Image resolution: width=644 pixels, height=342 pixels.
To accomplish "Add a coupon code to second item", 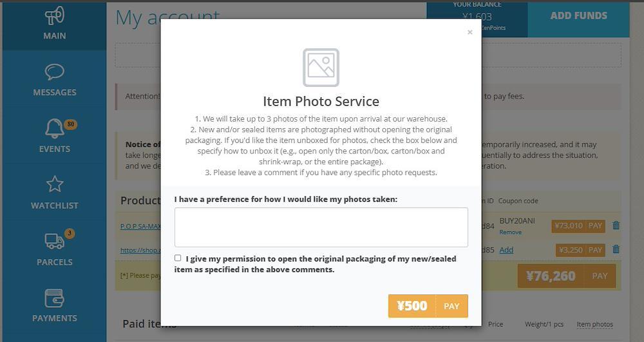I will (x=506, y=250).
